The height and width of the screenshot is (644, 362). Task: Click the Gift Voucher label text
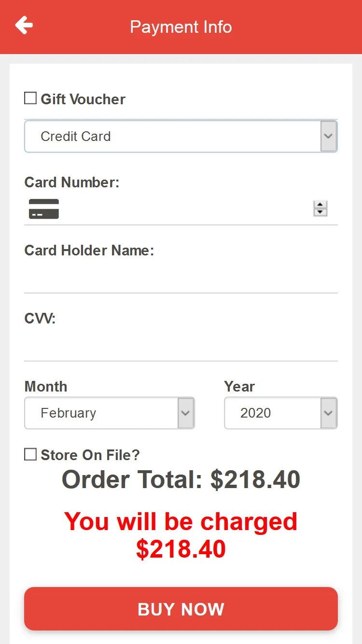[83, 99]
